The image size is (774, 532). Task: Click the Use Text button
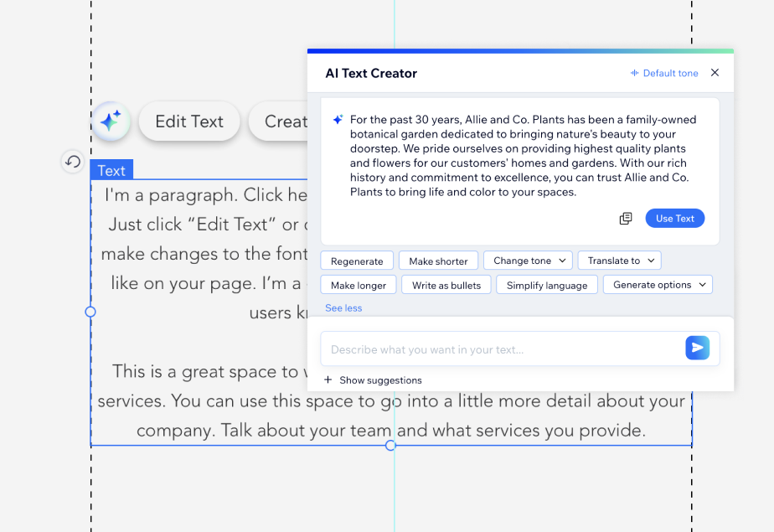(675, 218)
